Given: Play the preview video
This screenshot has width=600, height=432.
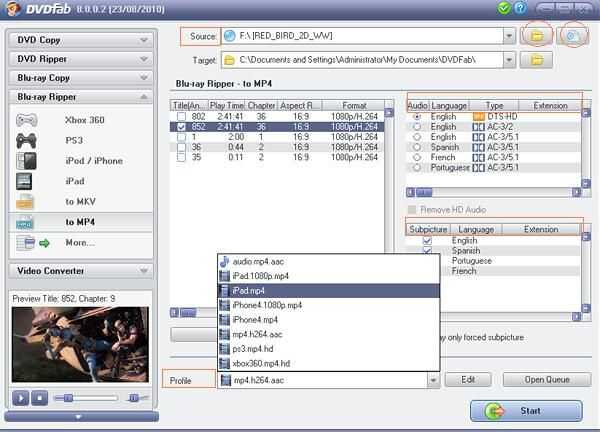Looking at the screenshot, I should tap(21, 398).
